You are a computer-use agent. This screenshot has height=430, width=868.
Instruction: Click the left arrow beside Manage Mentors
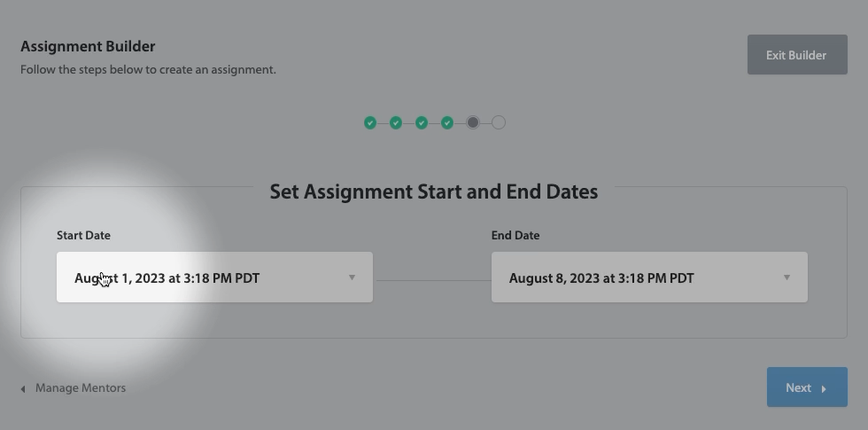23,388
